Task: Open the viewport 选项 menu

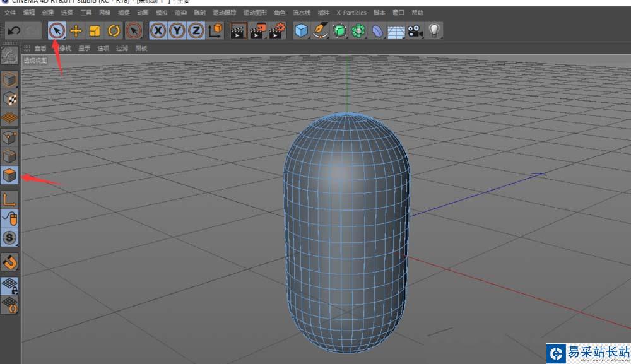Action: [103, 49]
